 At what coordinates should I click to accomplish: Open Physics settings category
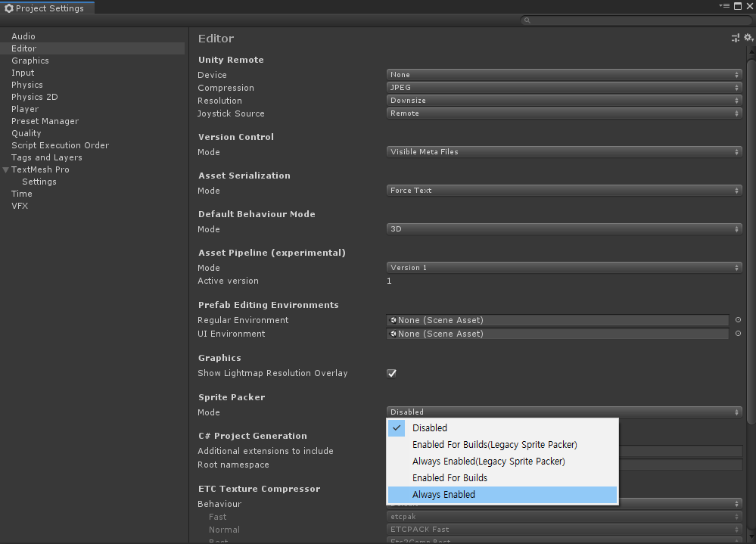coord(92,85)
